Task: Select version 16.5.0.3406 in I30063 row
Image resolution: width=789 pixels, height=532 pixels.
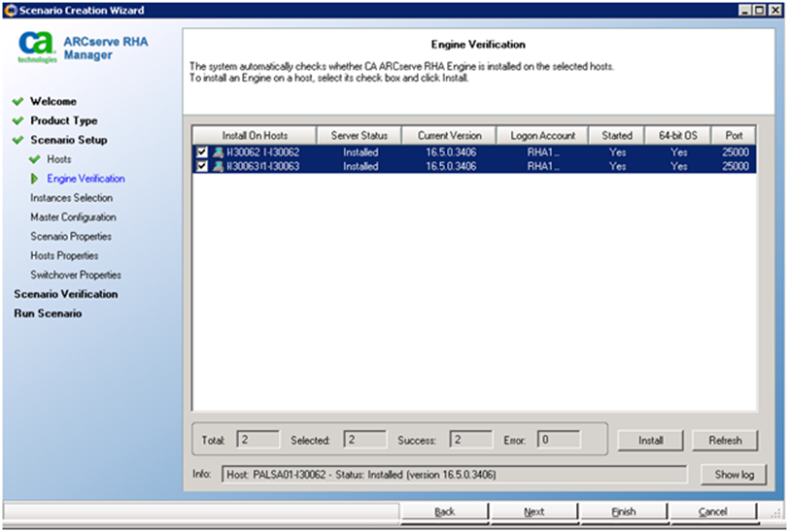Action: (451, 166)
